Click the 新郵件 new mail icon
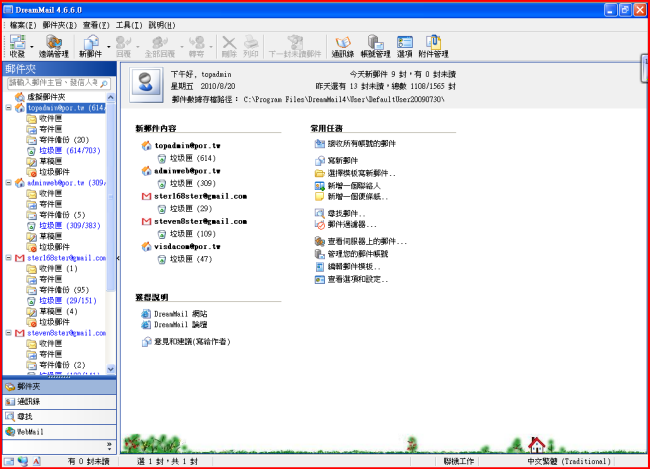 click(90, 43)
